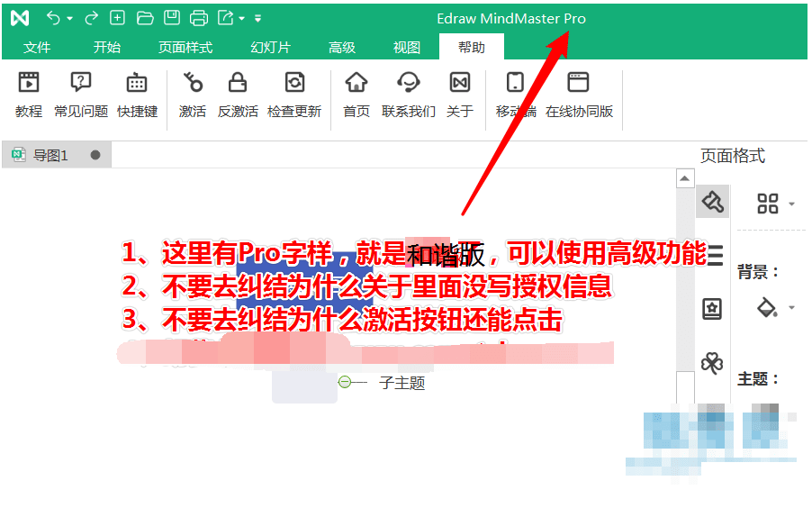Image resolution: width=812 pixels, height=508 pixels.
Task: Go to the 首页 homepage
Action: (356, 95)
